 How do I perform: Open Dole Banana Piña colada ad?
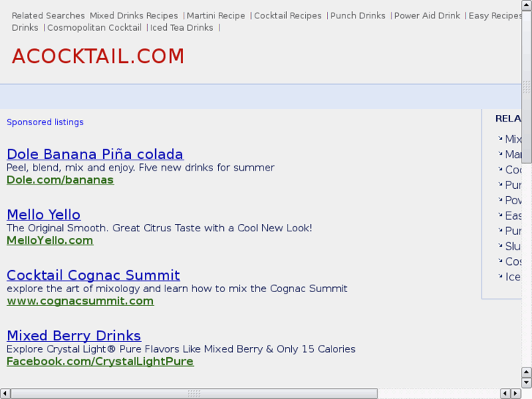click(x=95, y=154)
